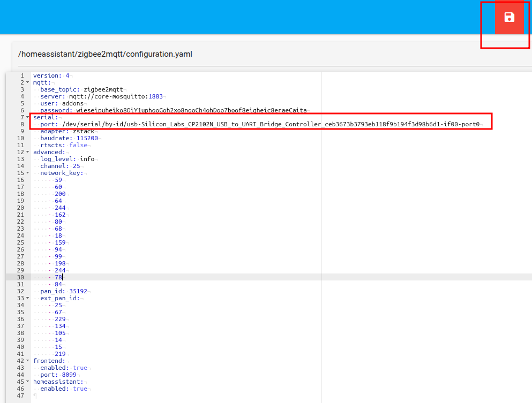Click the frontend port value 8099
The width and height of the screenshot is (532, 403).
(69, 375)
